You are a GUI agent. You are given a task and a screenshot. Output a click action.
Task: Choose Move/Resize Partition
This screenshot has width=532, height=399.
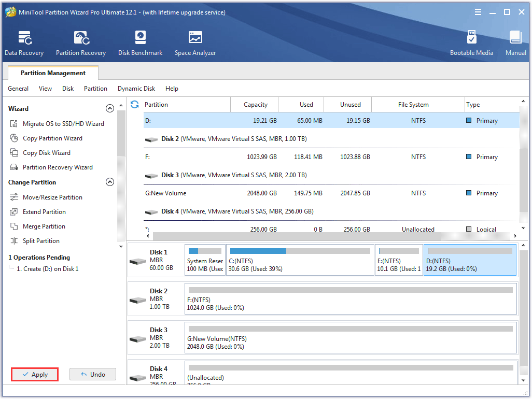click(x=46, y=197)
